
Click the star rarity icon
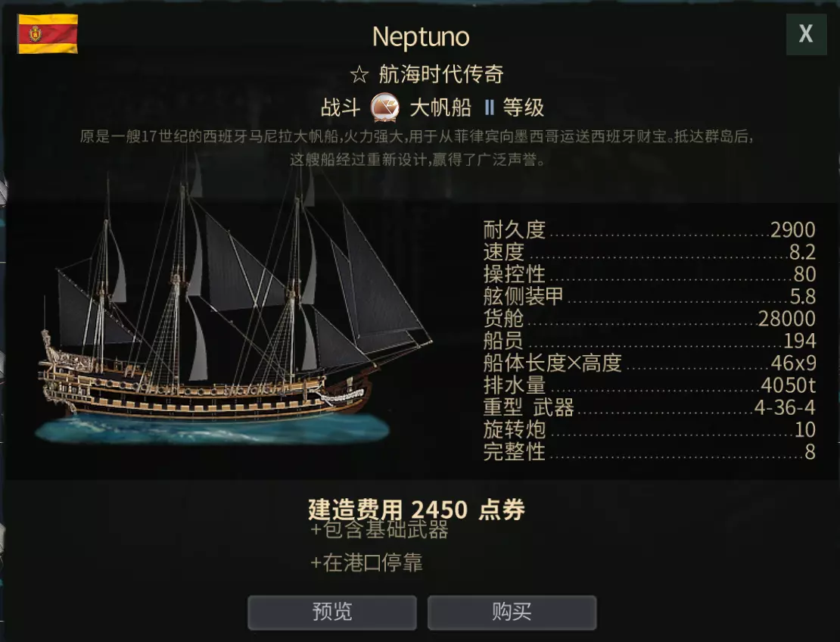pyautogui.click(x=359, y=74)
